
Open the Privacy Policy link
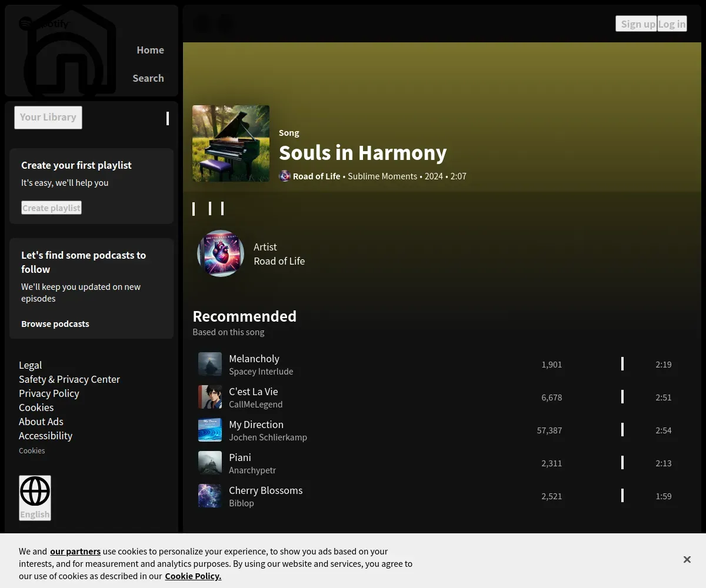(49, 393)
